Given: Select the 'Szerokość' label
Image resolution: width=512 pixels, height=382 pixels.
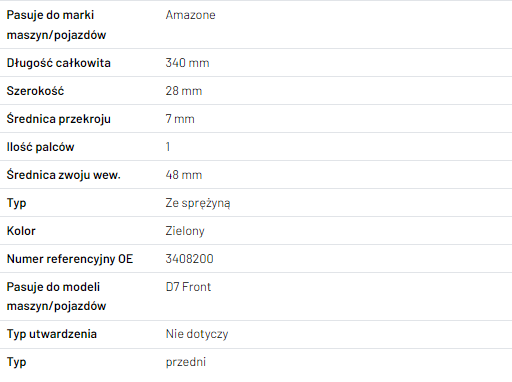Looking at the screenshot, I should [x=35, y=91].
